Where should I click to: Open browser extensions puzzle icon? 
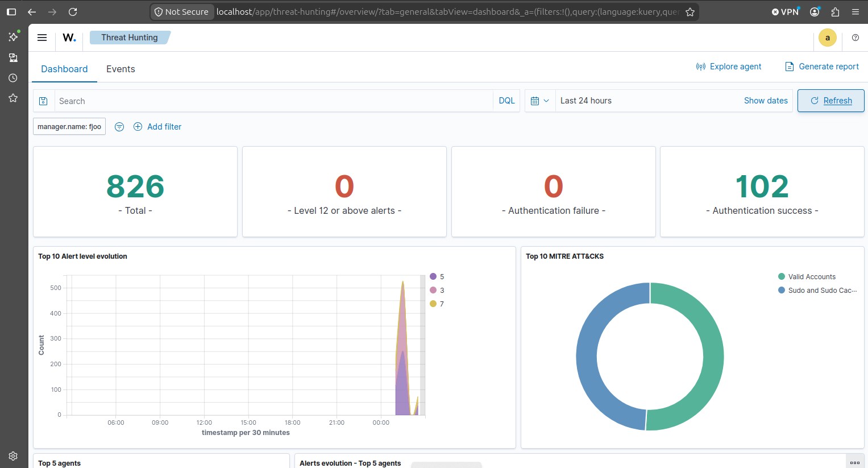click(x=835, y=12)
